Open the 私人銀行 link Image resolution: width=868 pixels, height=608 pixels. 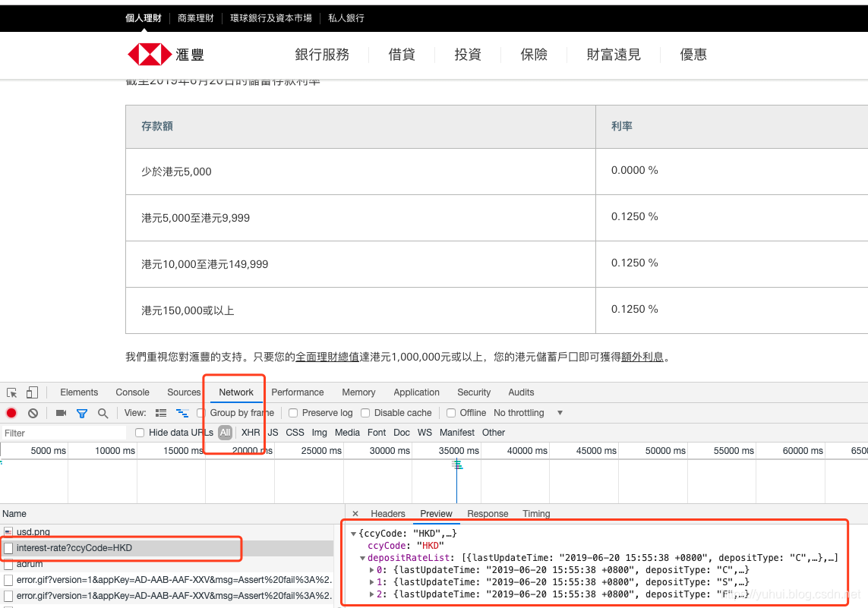click(346, 18)
